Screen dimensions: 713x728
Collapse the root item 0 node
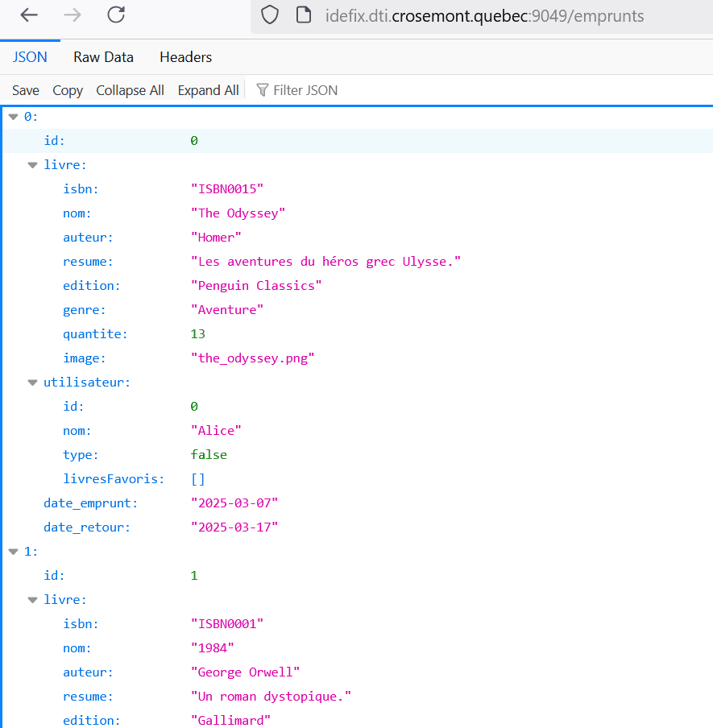coord(14,117)
